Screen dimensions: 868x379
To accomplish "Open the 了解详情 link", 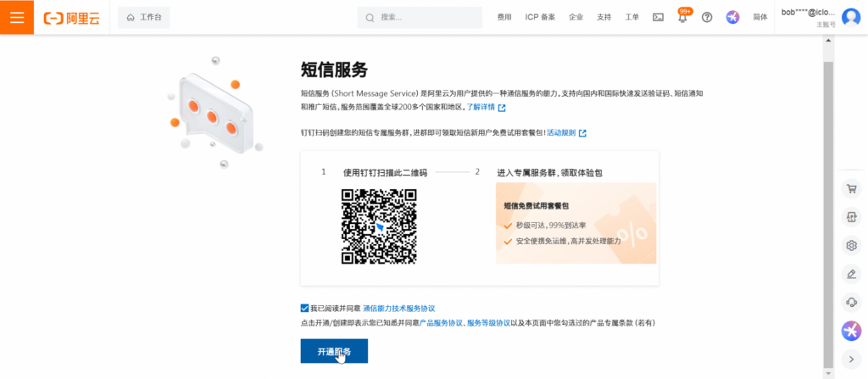I will point(481,108).
